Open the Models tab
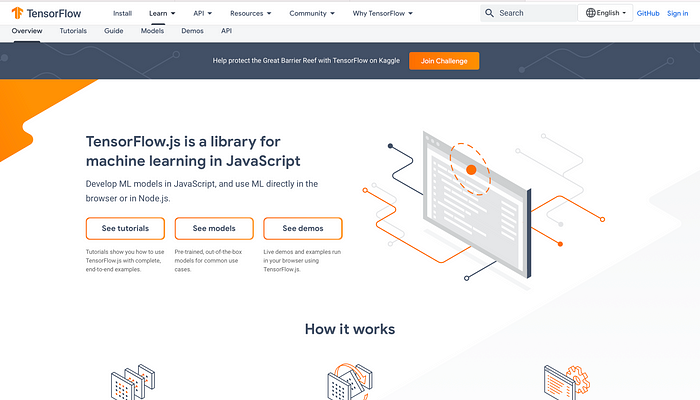700x400 pixels. tap(152, 31)
